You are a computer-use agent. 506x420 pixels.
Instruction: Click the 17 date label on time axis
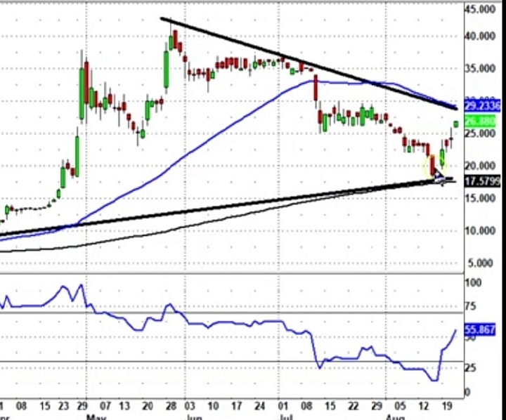click(x=236, y=406)
